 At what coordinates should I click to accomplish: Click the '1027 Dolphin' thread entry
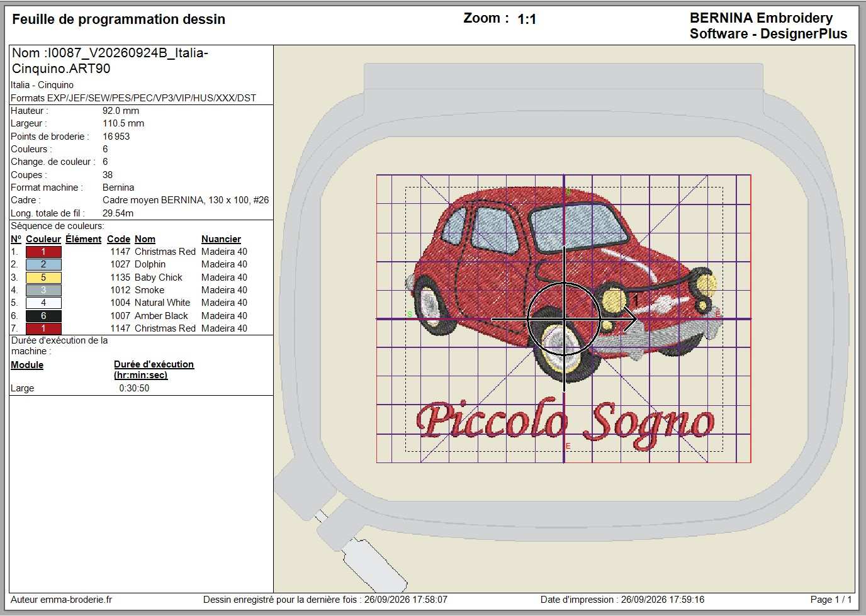[x=138, y=264]
